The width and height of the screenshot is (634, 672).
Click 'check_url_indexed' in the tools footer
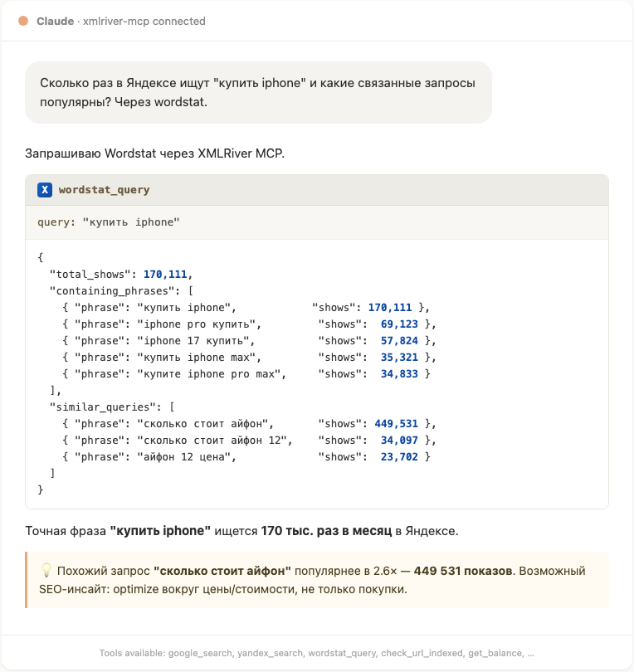coord(422,653)
